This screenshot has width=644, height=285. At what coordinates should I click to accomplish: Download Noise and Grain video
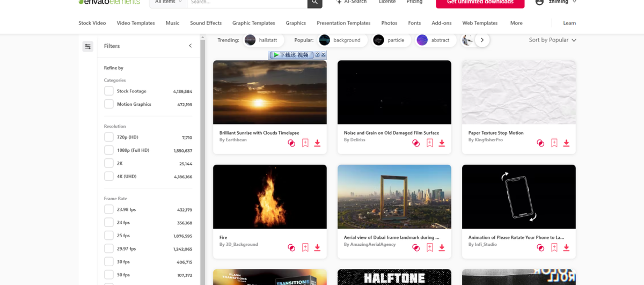pyautogui.click(x=442, y=143)
